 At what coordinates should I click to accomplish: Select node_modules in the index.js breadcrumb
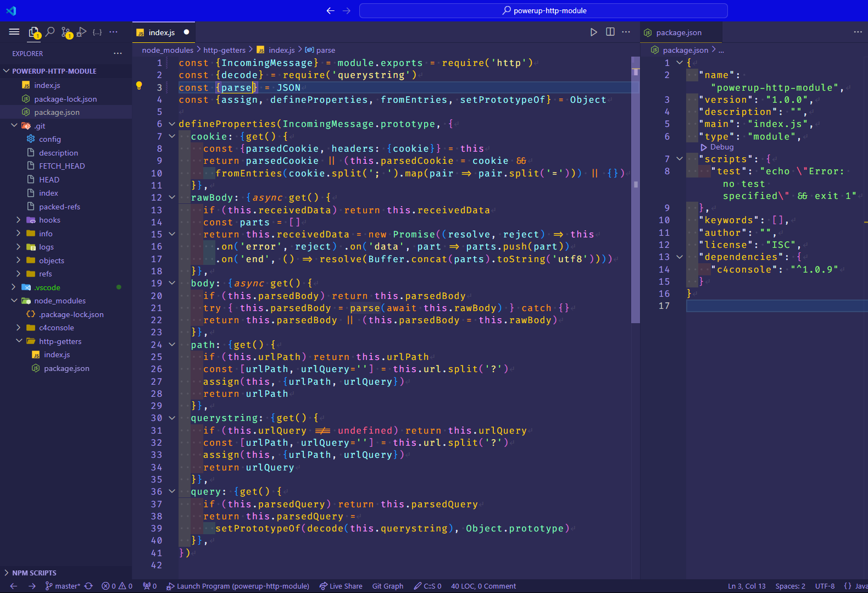168,50
